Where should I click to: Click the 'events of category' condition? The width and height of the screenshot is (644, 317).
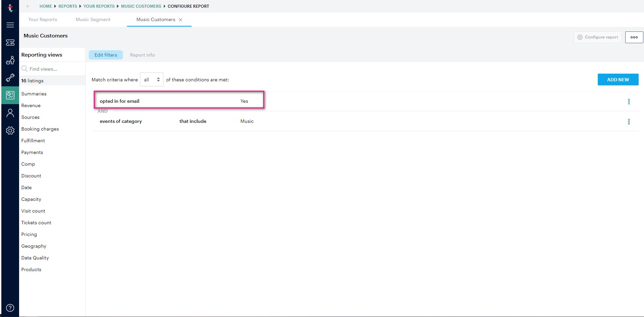121,121
